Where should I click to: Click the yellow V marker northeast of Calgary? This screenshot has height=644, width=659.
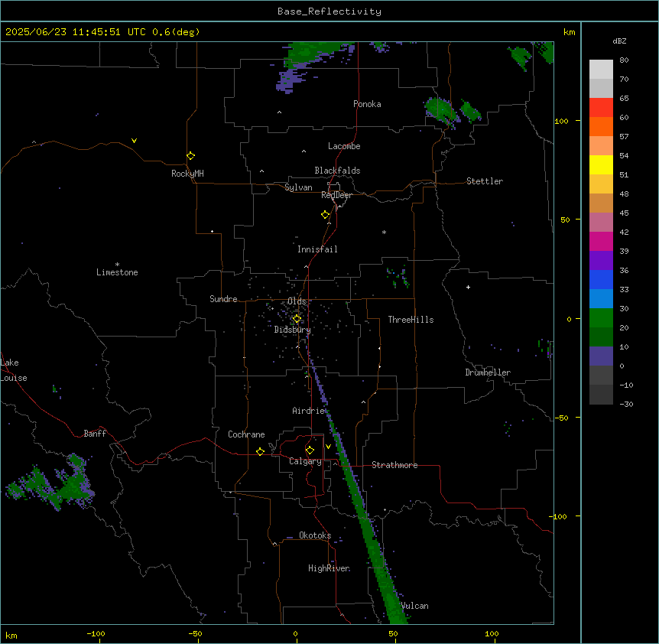point(328,447)
